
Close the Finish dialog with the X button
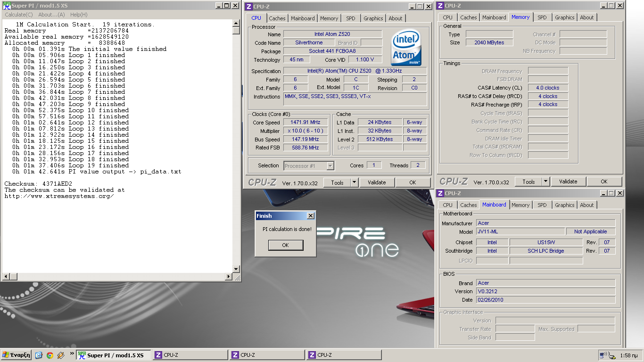point(310,216)
